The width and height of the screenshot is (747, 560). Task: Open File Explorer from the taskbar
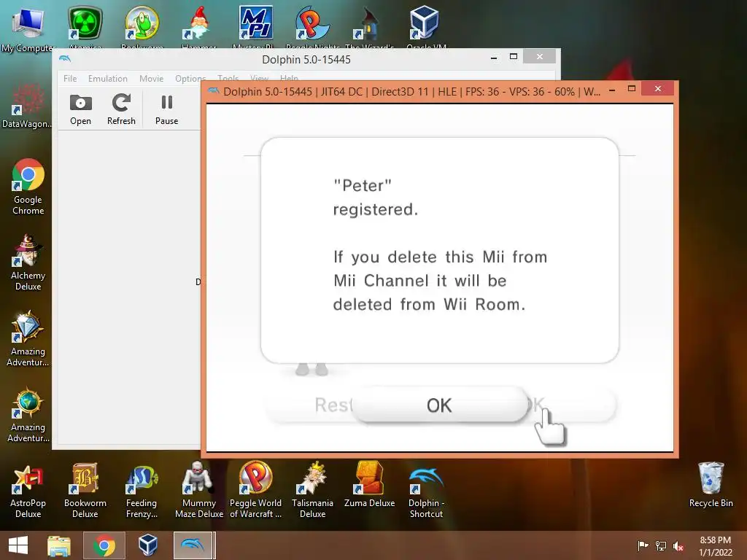(59, 545)
